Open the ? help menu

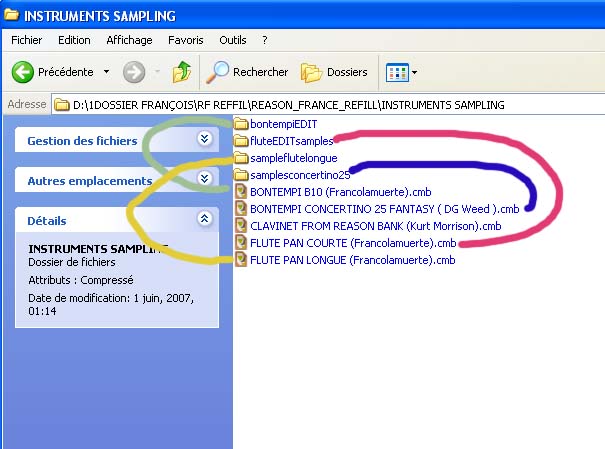point(265,40)
